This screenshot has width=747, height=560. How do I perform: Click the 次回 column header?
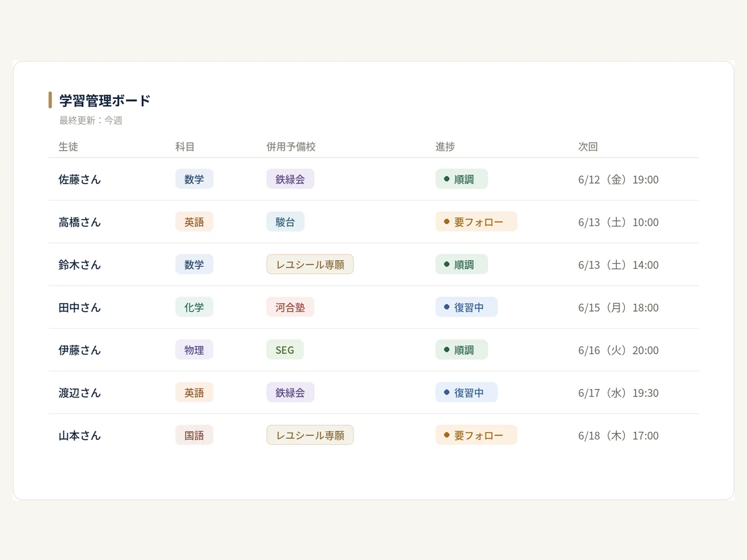pyautogui.click(x=588, y=147)
